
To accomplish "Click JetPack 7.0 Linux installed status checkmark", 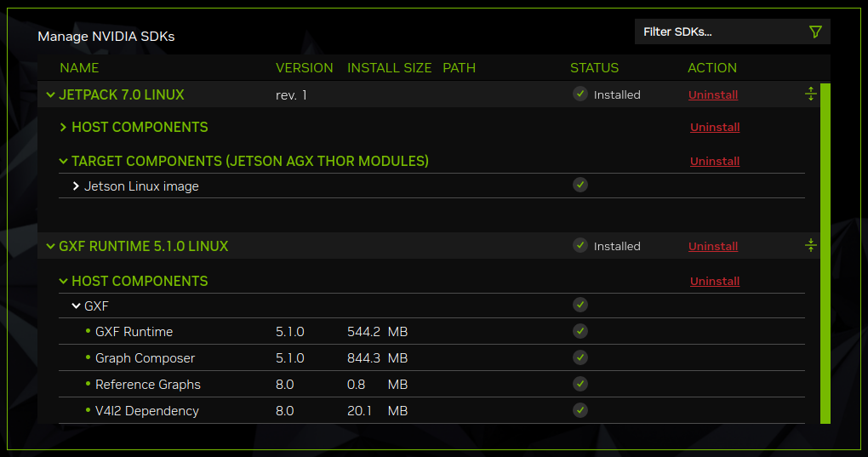I will (x=580, y=94).
